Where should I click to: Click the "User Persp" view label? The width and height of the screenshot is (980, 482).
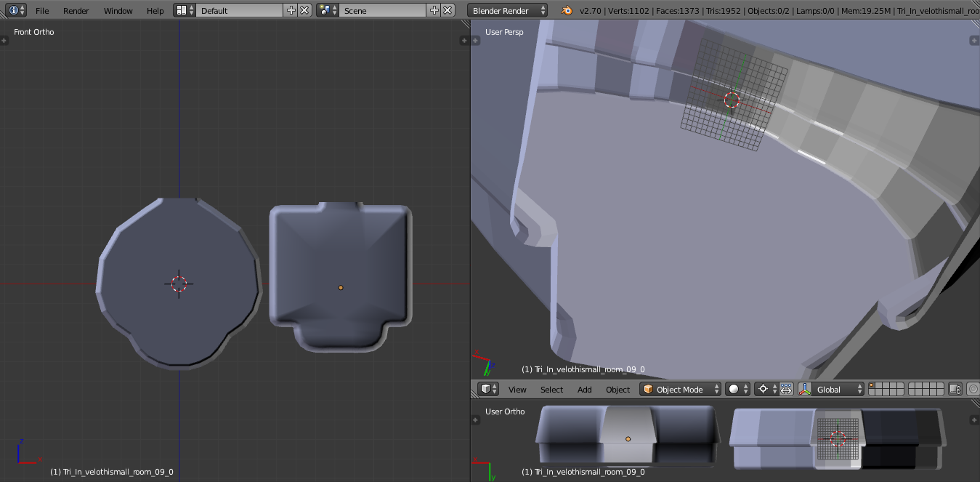[504, 32]
